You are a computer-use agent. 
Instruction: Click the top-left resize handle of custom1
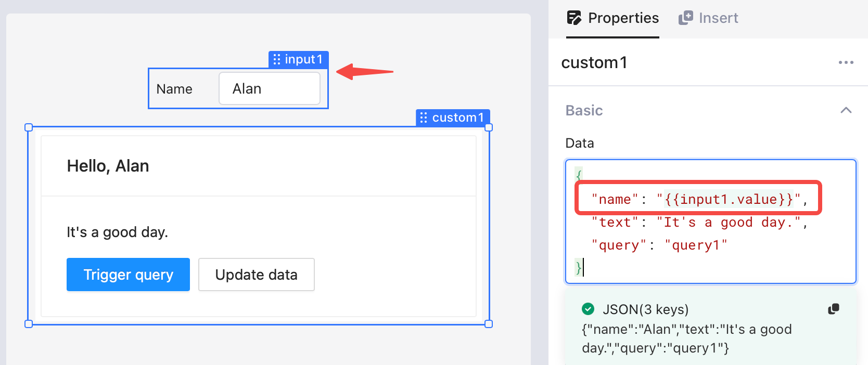[29, 127]
